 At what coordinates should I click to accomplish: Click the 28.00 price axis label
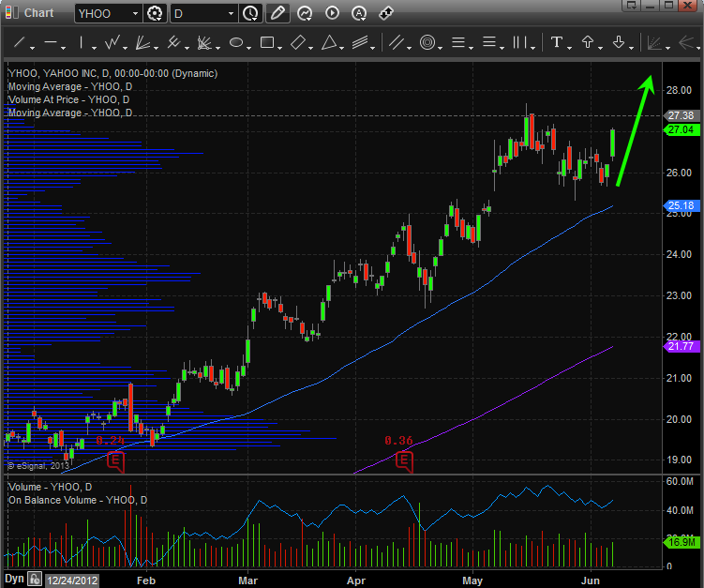tap(679, 90)
